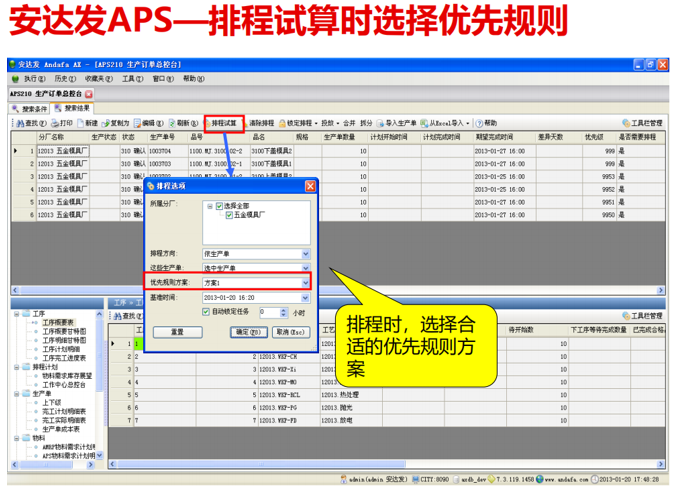Click the globe icon in status bar
The height and width of the screenshot is (497, 684).
pyautogui.click(x=540, y=480)
